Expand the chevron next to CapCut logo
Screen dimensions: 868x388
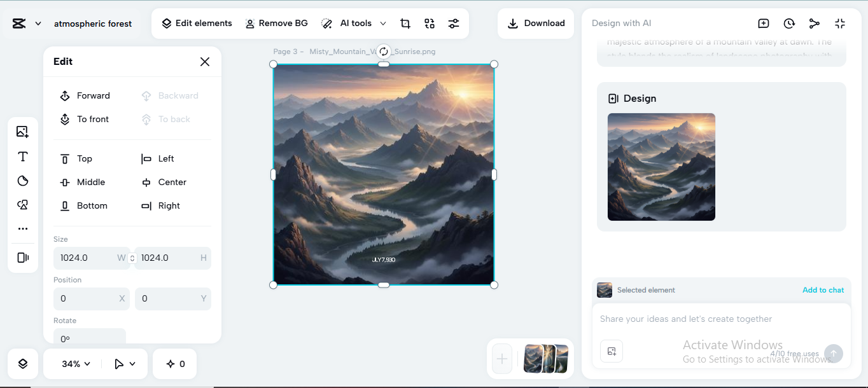pos(38,24)
